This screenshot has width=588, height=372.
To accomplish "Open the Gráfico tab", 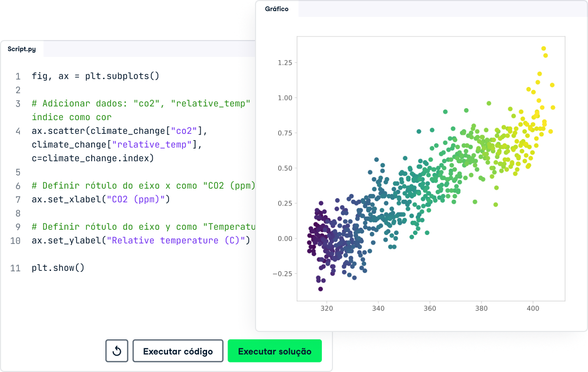I will point(277,9).
